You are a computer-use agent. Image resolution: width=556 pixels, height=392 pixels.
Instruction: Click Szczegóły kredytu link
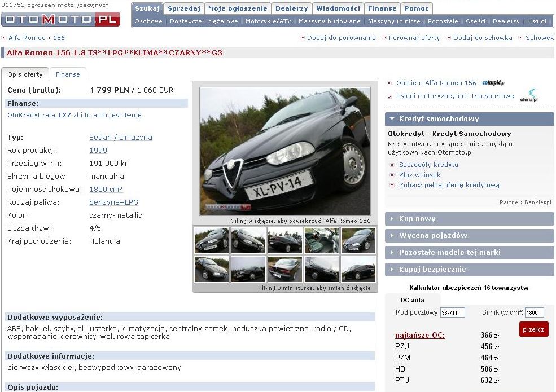point(428,165)
